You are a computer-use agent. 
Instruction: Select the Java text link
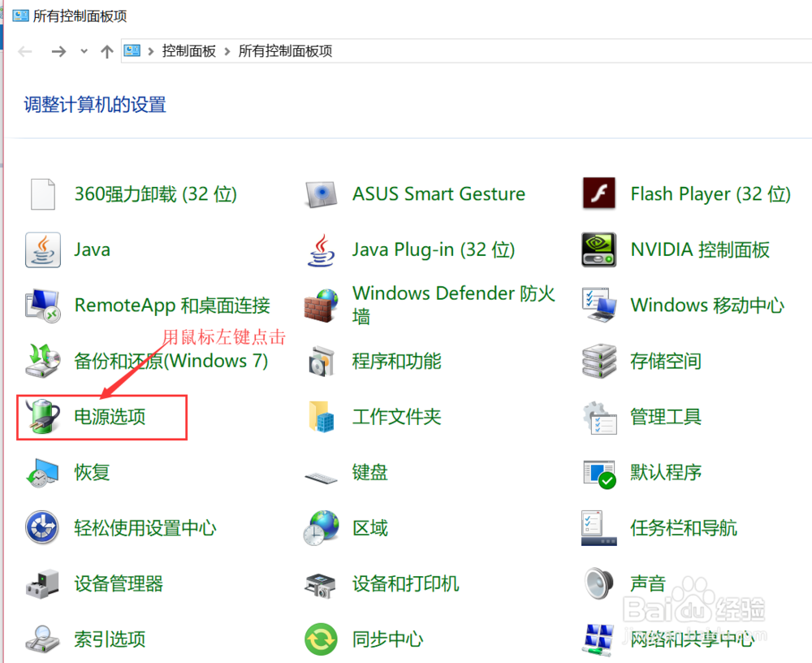pos(93,249)
